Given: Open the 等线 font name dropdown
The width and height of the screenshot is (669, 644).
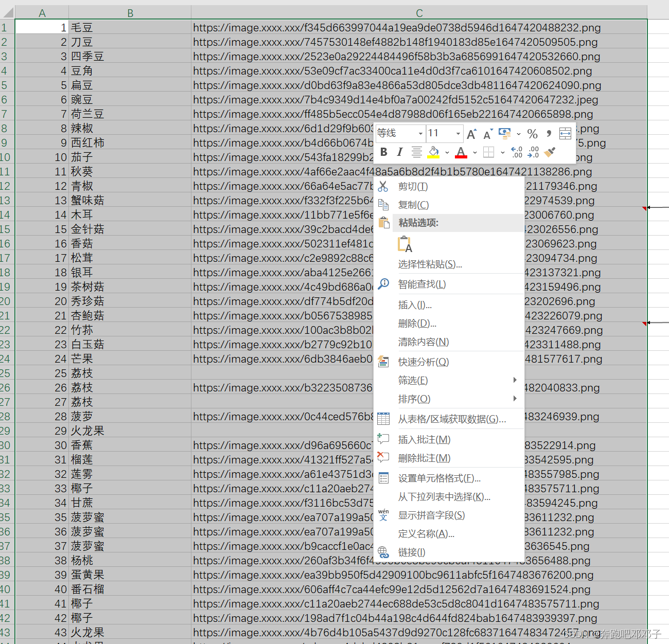Looking at the screenshot, I should [420, 134].
